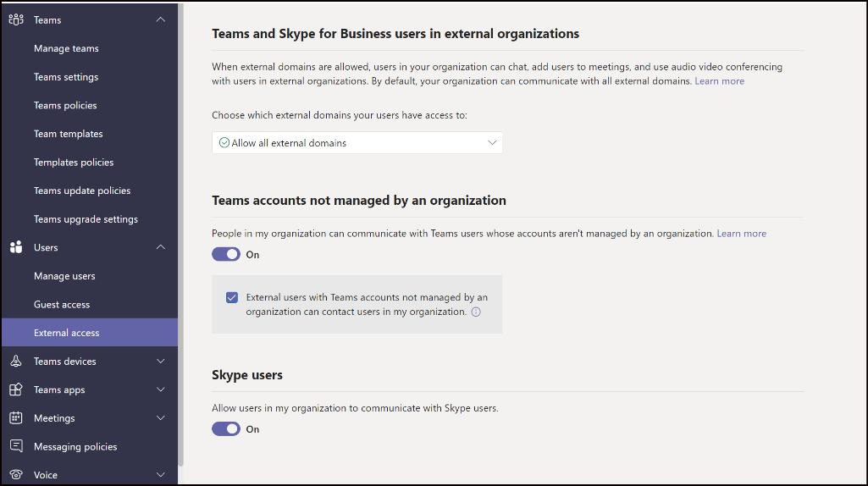868x486 pixels.
Task: Go to Manage users page
Action: (64, 276)
